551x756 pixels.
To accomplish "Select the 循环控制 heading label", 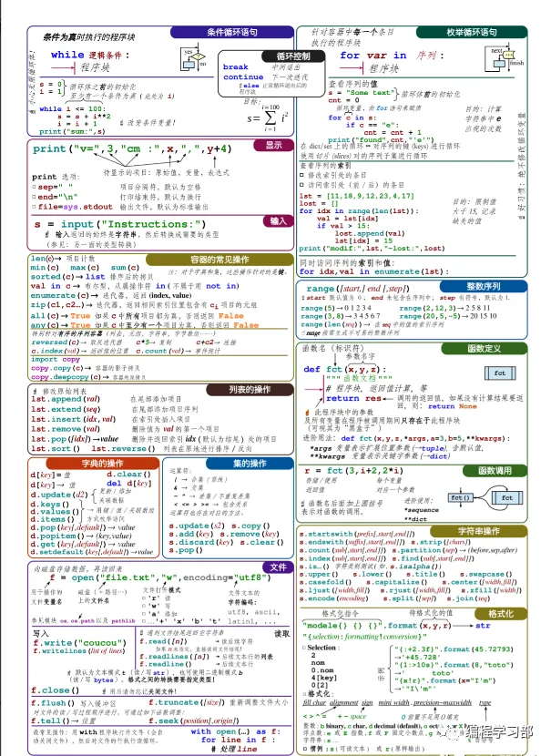I will [293, 56].
